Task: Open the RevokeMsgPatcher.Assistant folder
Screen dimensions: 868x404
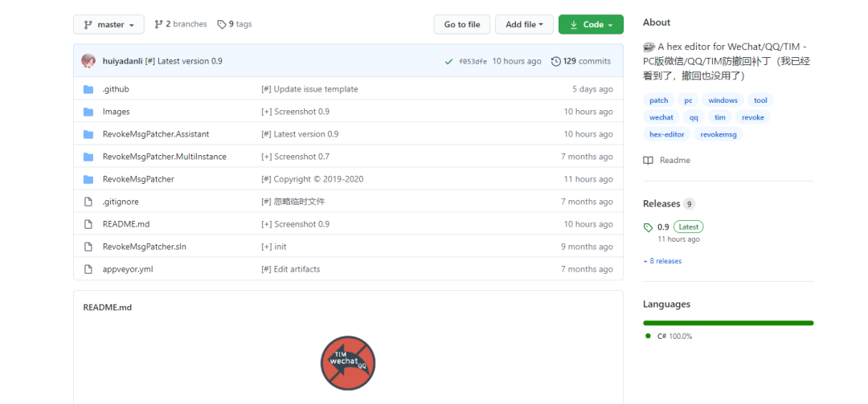Action: pos(156,134)
